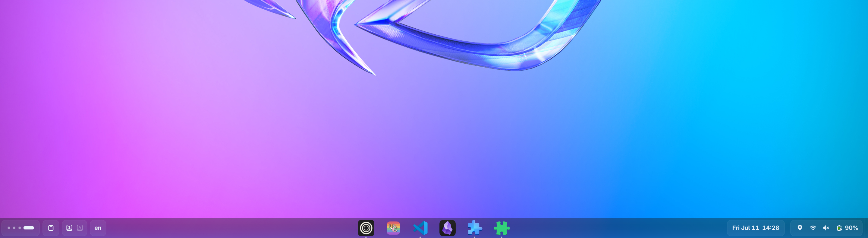The height and width of the screenshot is (238, 868).
Task: Open the clipboard manager icon
Action: tap(51, 228)
